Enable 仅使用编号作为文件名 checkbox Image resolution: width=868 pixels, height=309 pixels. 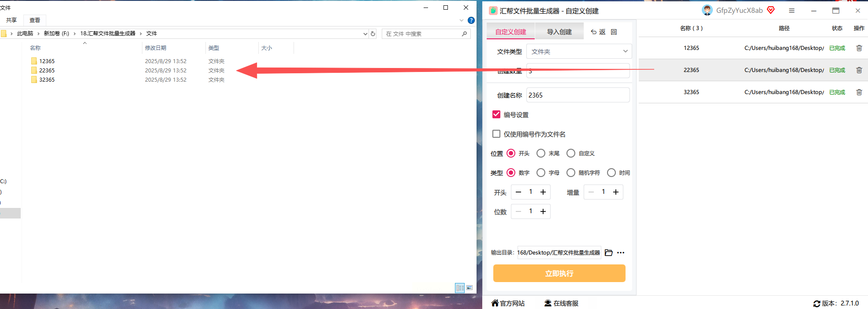(x=496, y=134)
